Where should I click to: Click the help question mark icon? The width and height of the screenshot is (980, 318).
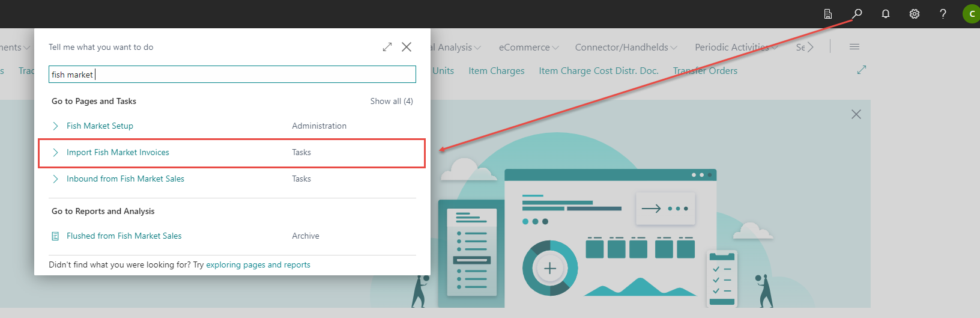(x=943, y=13)
